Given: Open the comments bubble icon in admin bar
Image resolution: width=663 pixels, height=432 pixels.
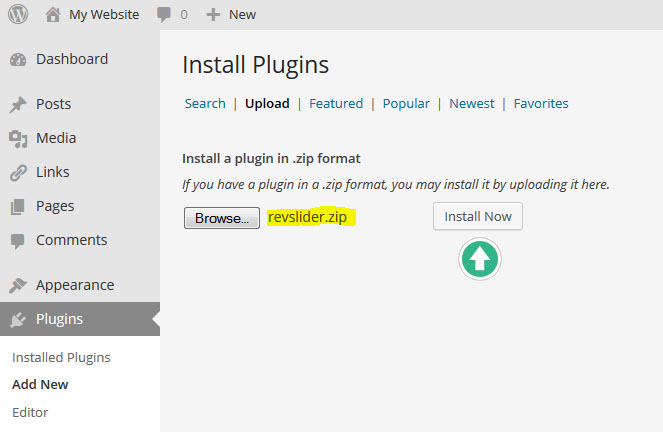Looking at the screenshot, I should pos(161,14).
